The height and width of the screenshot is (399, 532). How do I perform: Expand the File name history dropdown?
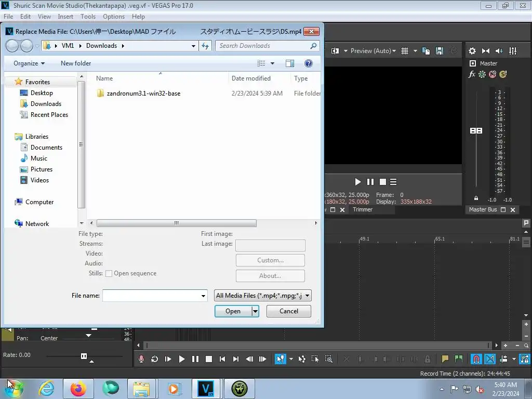click(x=203, y=296)
